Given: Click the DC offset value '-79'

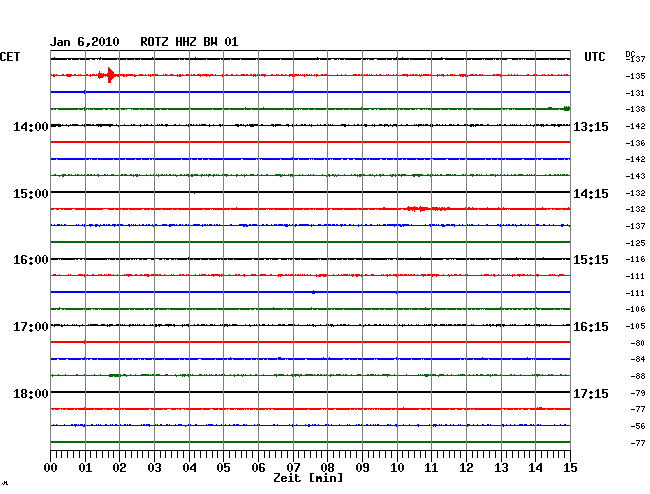Looking at the screenshot, I should [x=638, y=393].
